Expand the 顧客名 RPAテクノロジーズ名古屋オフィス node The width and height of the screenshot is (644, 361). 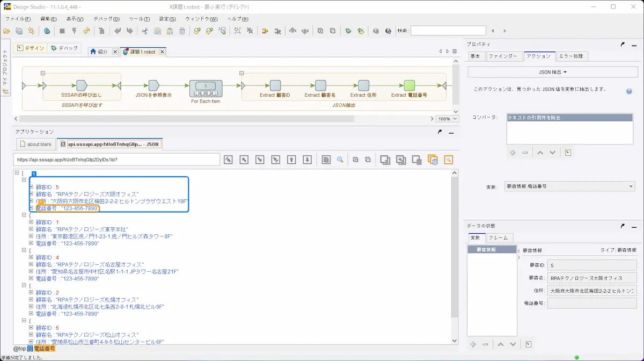coord(31,264)
